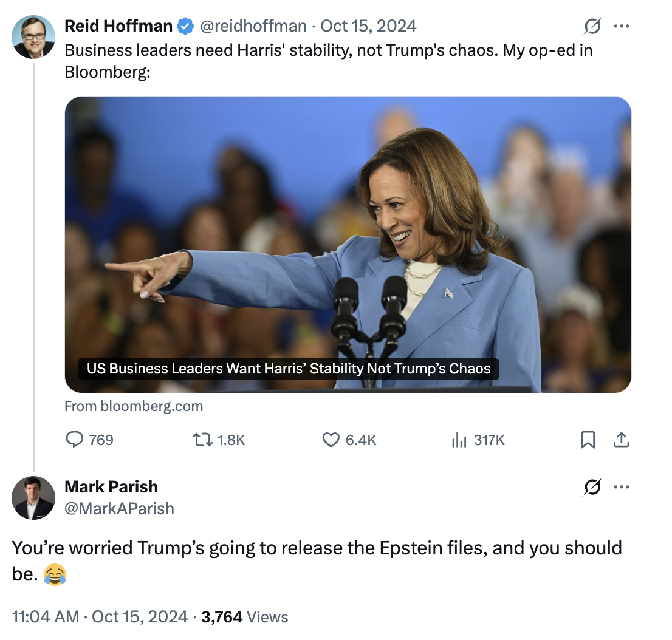The width and height of the screenshot is (672, 640).
Task: Click the Mark Parish display name
Action: point(111,486)
